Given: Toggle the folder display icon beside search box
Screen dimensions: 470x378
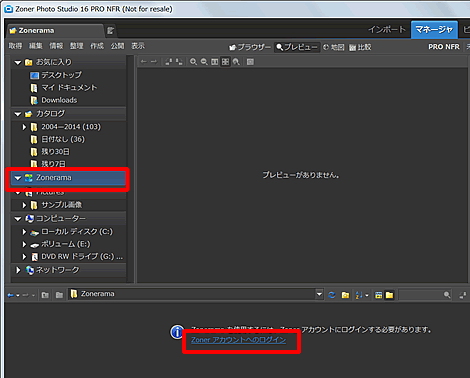Looking at the screenshot, I should 389,295.
